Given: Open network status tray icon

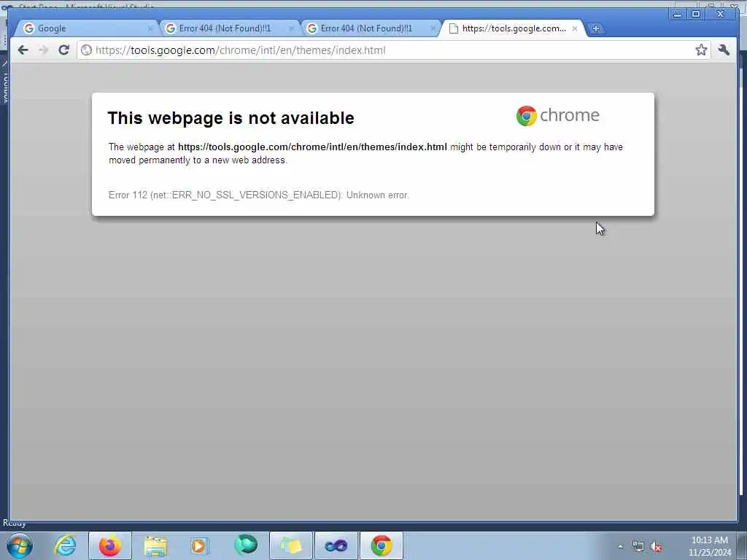Looking at the screenshot, I should [x=638, y=546].
